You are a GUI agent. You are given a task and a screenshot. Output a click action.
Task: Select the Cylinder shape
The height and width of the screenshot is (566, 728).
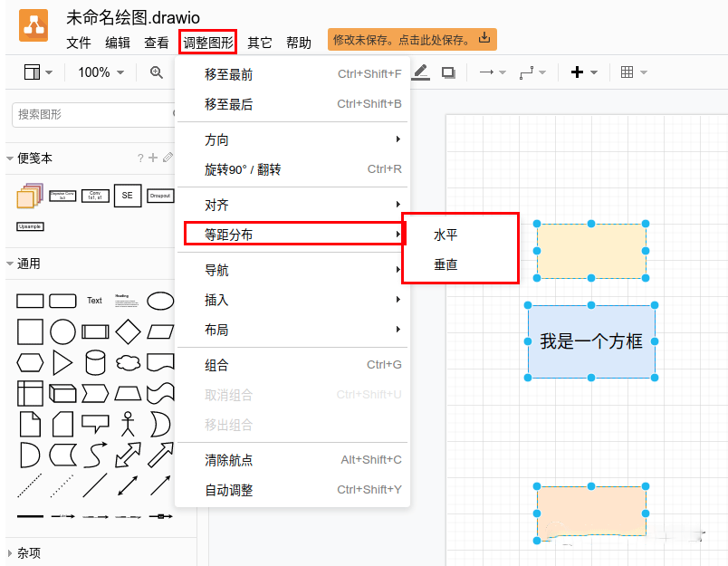95,360
